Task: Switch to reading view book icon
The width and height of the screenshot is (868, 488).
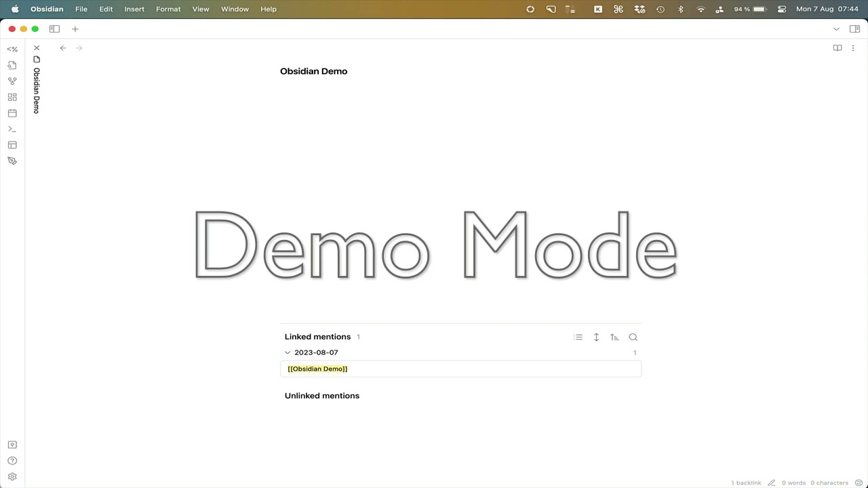Action: click(837, 48)
